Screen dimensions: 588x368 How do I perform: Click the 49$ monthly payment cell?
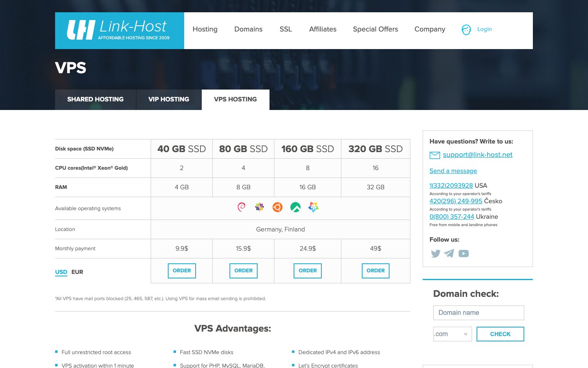(376, 249)
